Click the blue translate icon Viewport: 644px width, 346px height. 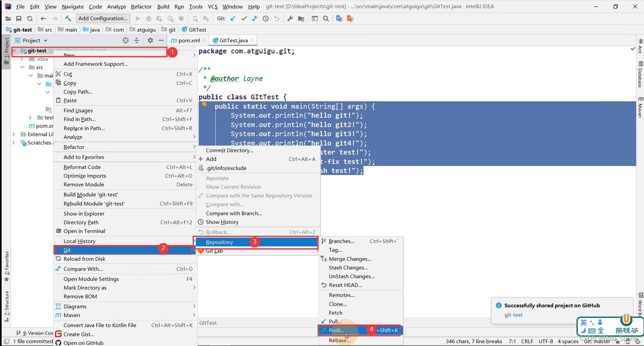pos(339,19)
